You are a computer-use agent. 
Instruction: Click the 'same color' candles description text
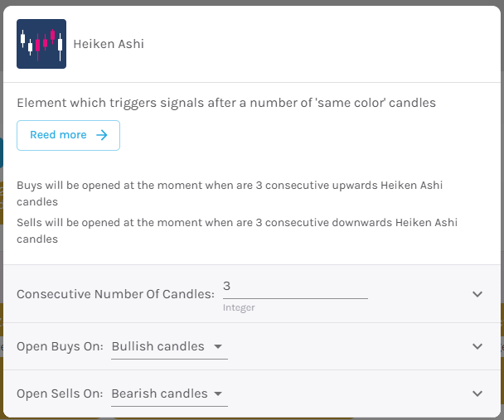tap(226, 103)
